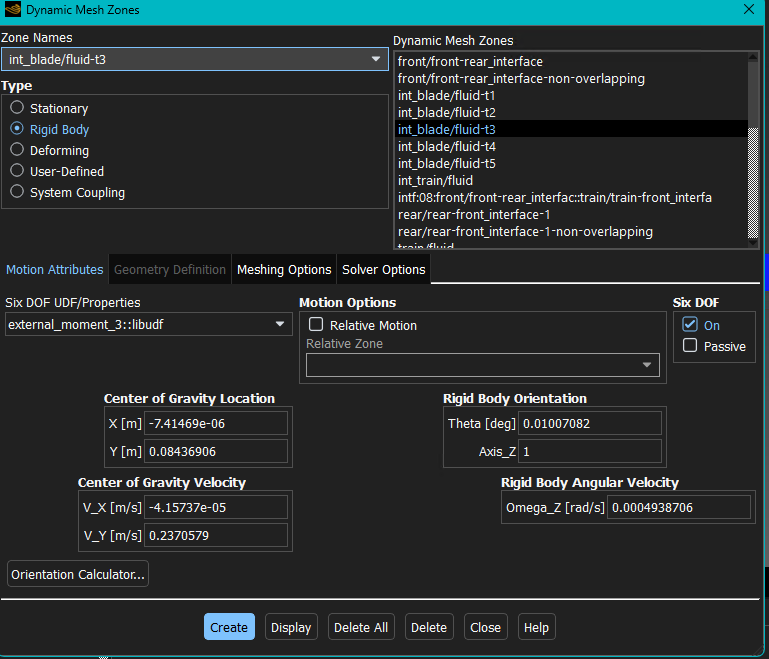The height and width of the screenshot is (659, 769).
Task: Select User-Defined zone type
Action: 17,171
